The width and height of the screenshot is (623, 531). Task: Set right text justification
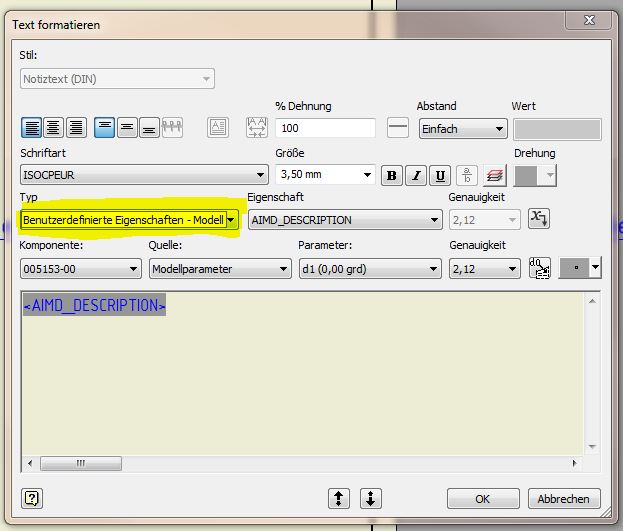[76, 128]
